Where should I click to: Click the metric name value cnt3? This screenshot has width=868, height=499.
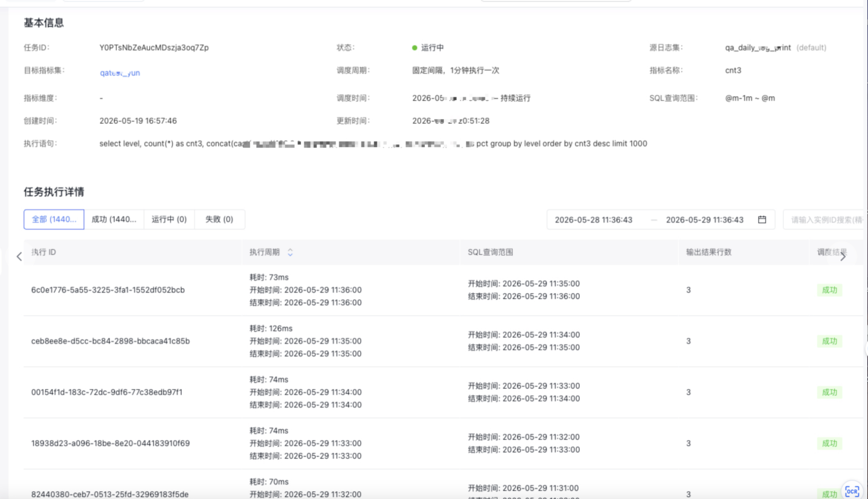(x=733, y=70)
